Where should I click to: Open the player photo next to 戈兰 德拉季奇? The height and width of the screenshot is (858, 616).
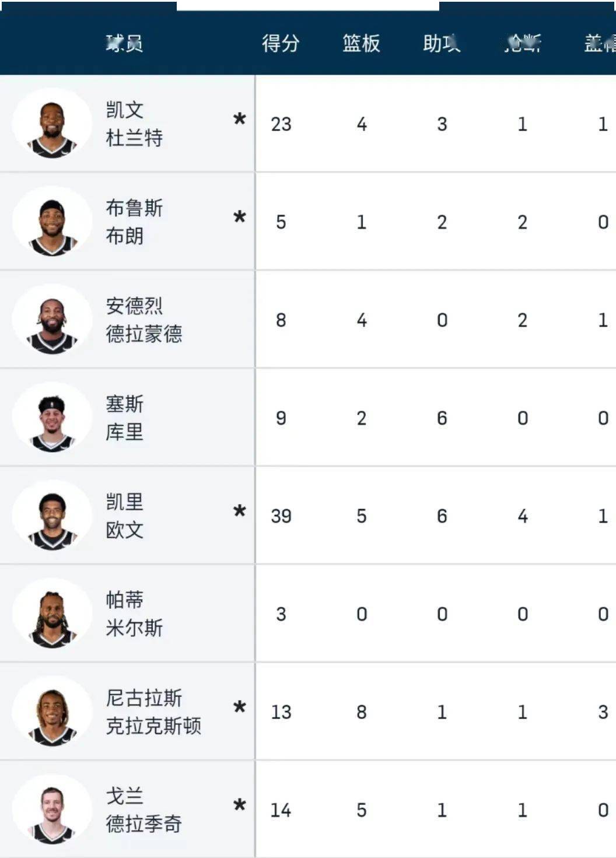(52, 810)
